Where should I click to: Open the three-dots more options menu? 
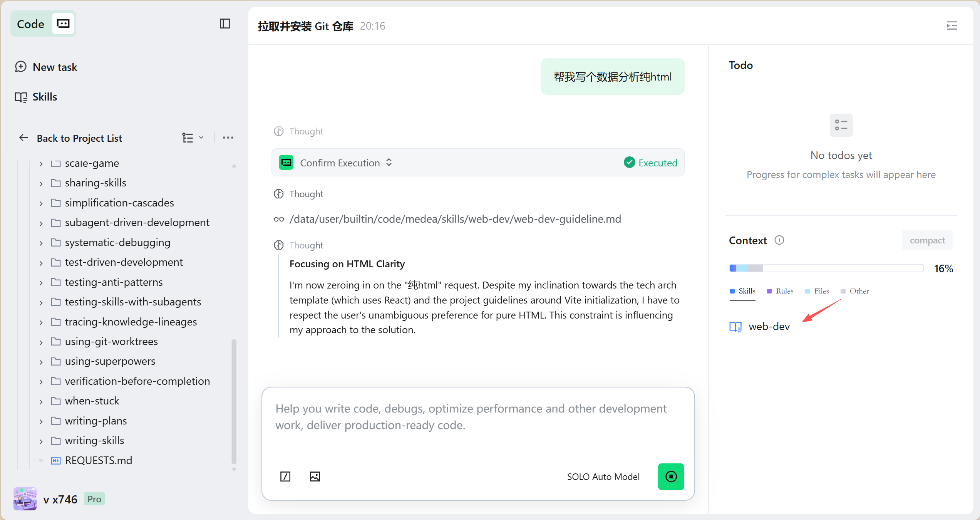point(228,138)
